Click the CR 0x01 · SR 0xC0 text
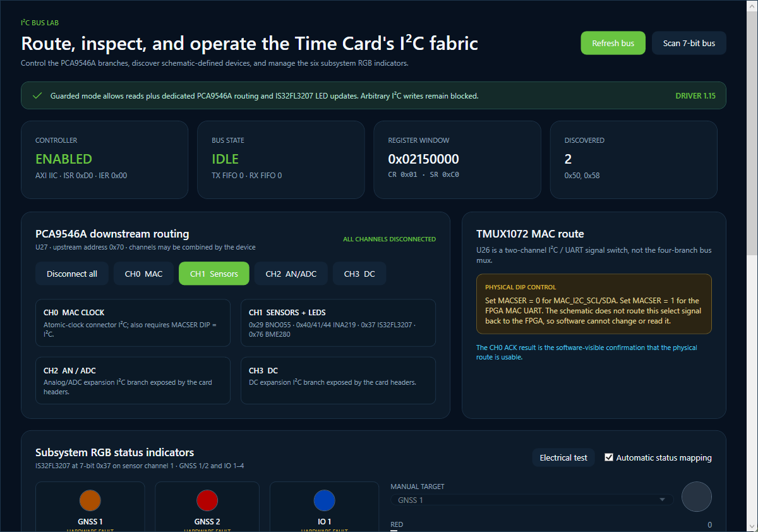Image resolution: width=758 pixels, height=532 pixels. tap(423, 176)
